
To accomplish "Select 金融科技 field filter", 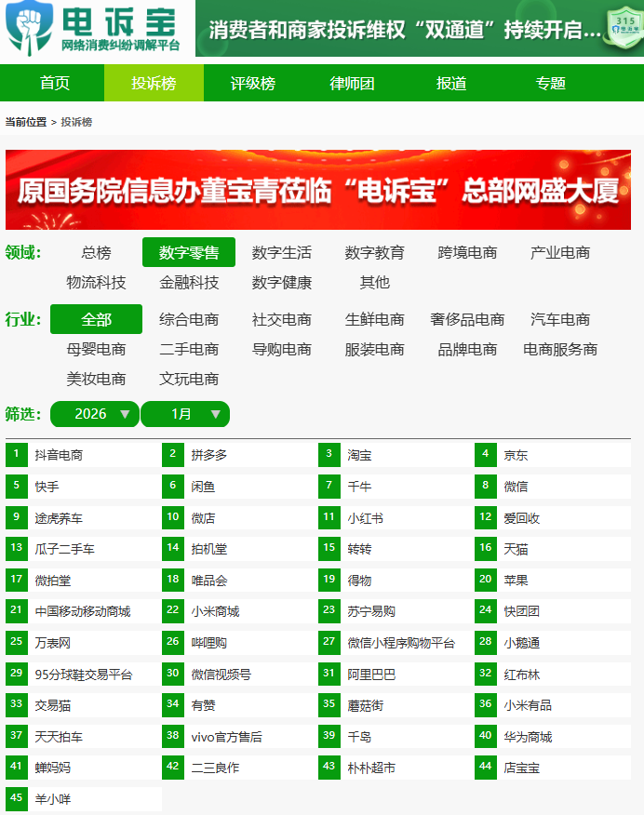I will (x=189, y=282).
